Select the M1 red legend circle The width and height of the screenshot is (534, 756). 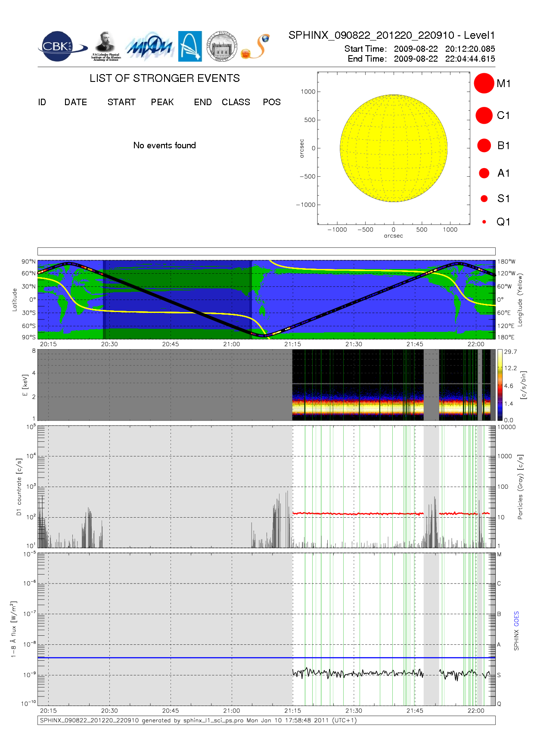[x=484, y=83]
